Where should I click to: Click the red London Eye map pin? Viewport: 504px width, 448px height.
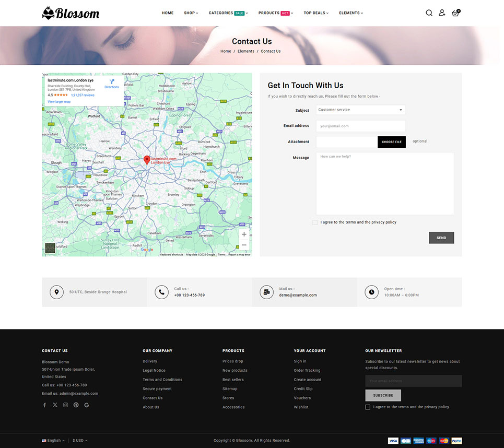coord(147,160)
